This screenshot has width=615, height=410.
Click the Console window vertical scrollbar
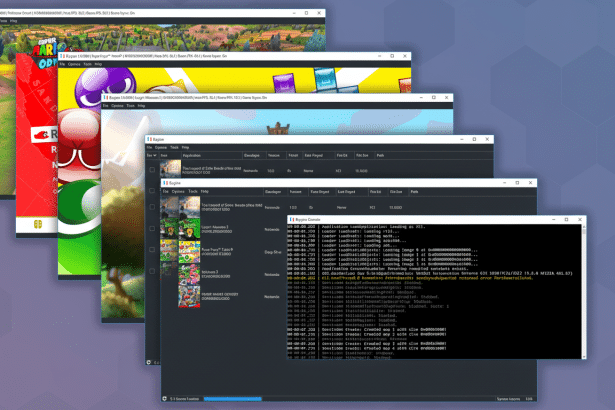(584, 290)
